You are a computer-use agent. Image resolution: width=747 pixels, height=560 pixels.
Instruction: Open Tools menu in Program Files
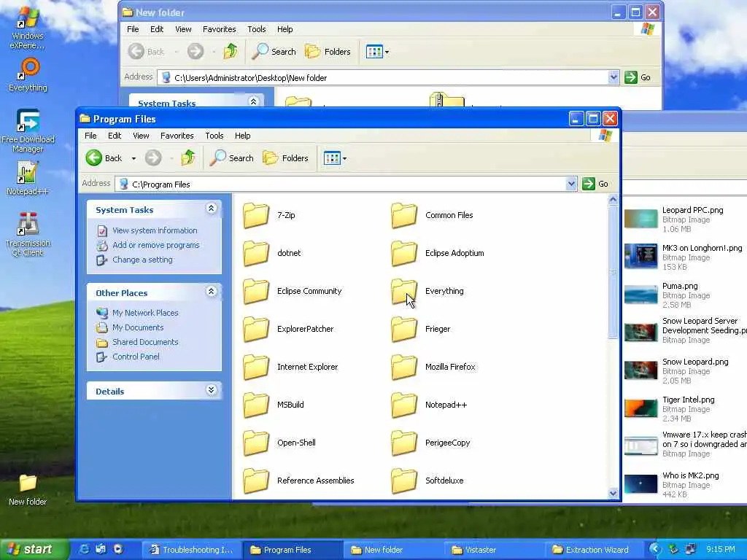click(x=214, y=136)
